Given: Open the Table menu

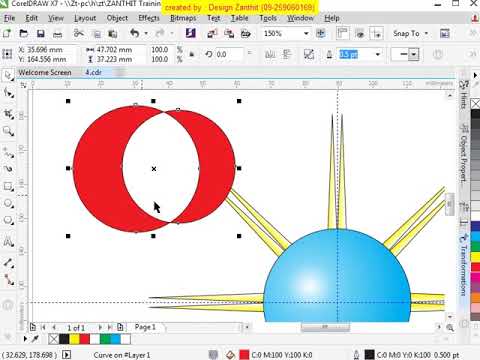Looking at the screenshot, I should coord(240,18).
